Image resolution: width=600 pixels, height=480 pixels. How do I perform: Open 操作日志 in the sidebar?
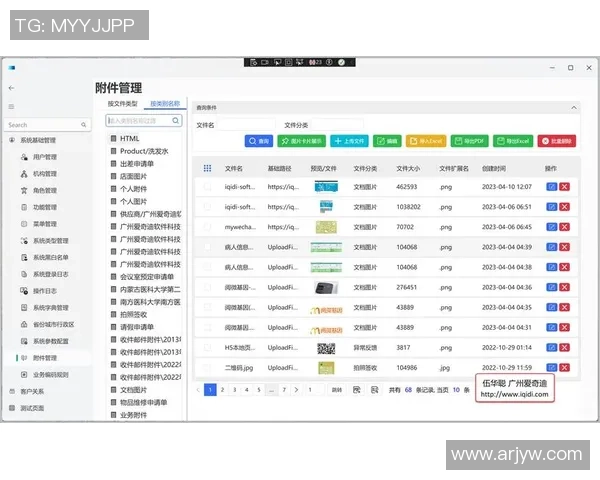point(45,291)
